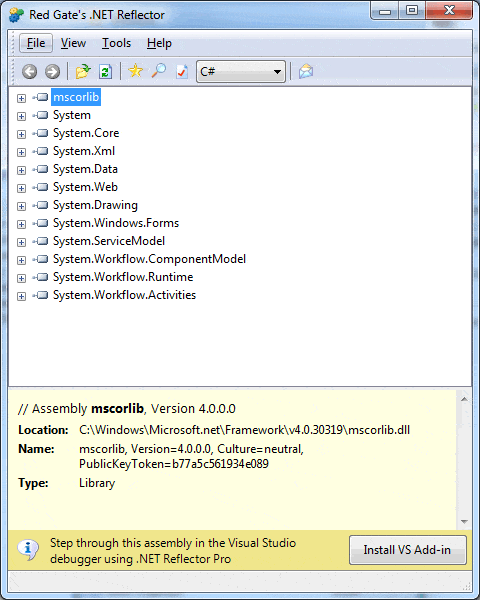Select the mscorlib tree item label
This screenshot has height=600, width=480.
click(76, 97)
